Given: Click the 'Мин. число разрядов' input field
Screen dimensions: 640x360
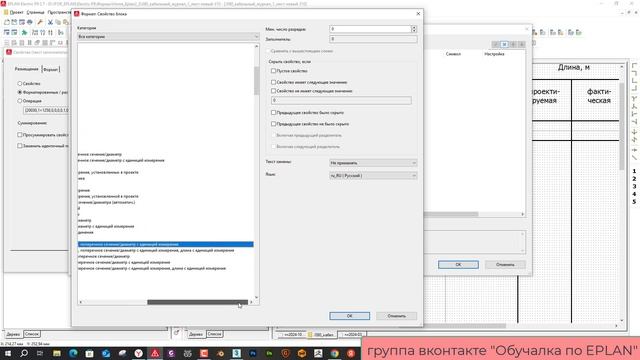Looking at the screenshot, I should 370,29.
